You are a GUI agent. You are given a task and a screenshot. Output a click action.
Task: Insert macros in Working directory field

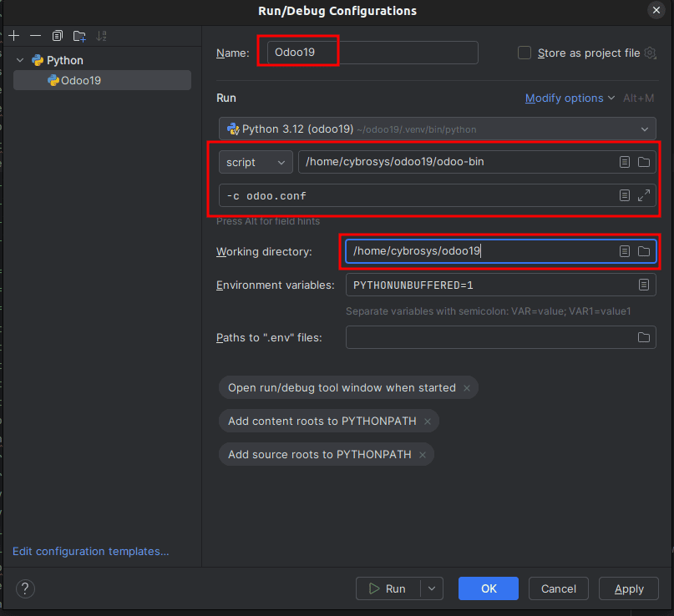[625, 251]
